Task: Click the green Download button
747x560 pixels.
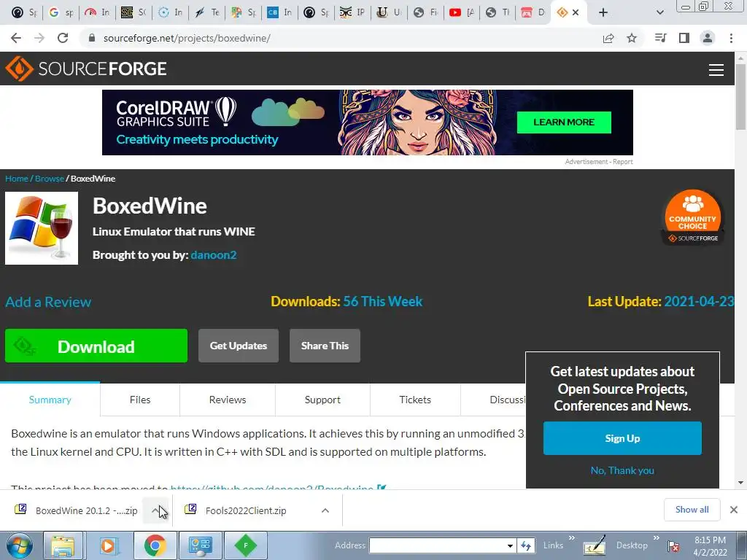Action: pyautogui.click(x=96, y=346)
